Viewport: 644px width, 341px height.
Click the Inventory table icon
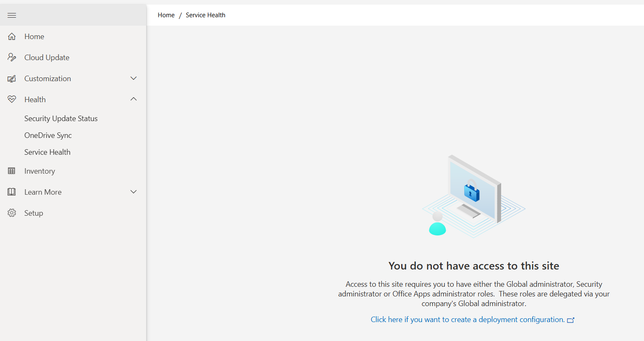(12, 171)
